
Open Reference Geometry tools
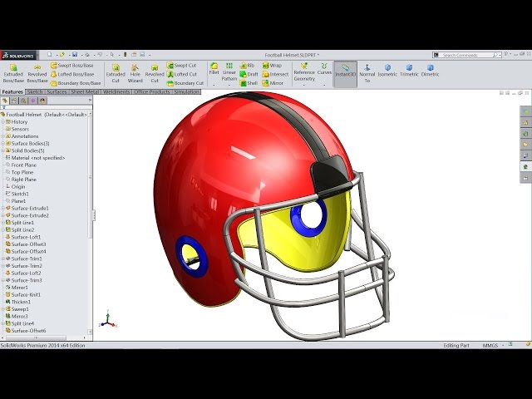point(304,72)
